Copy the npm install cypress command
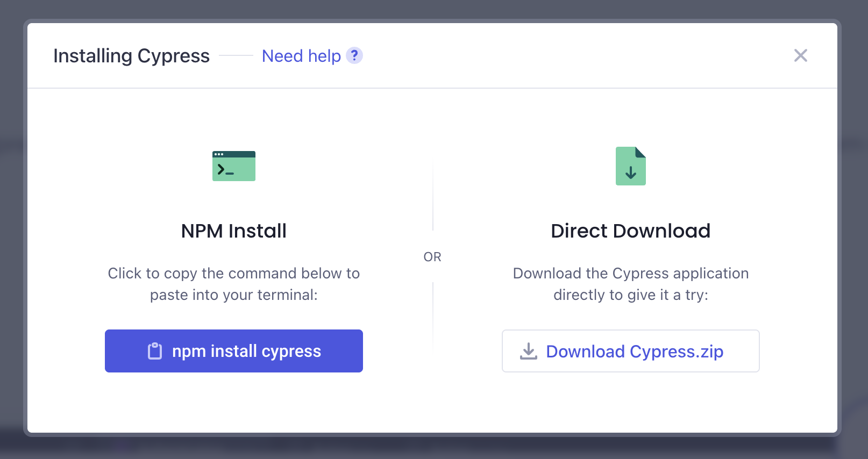 [x=234, y=351]
